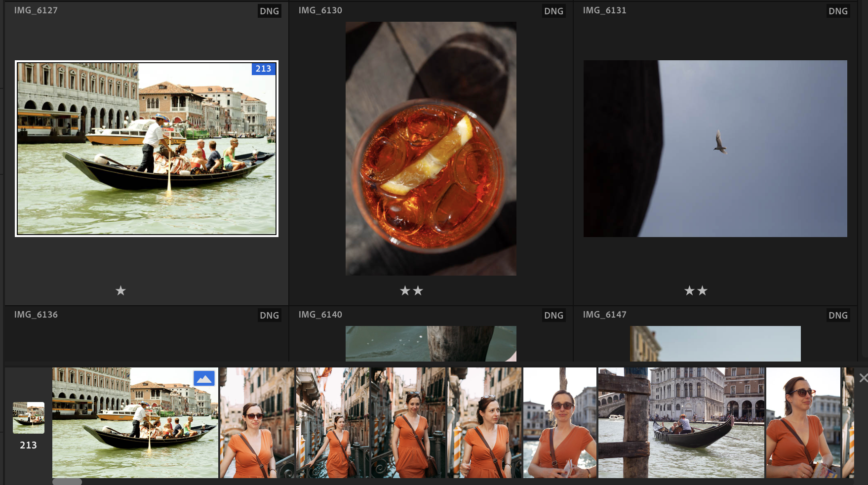Click the IMG_6136 file name label
Screen dimensions: 868x485
(36, 315)
